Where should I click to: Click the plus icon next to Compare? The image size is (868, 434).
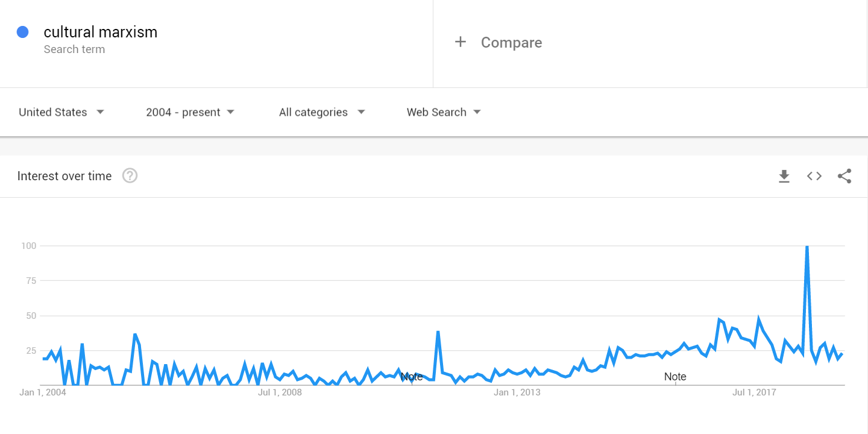[x=461, y=42]
